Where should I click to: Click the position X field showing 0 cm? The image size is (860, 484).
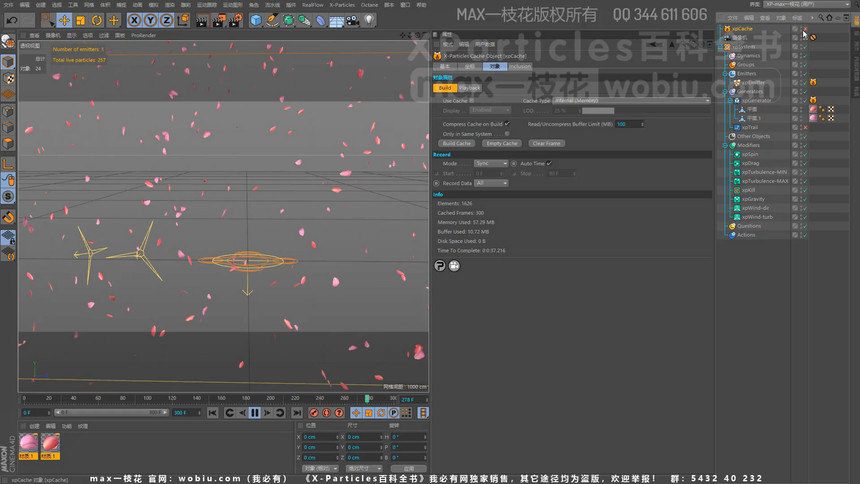tap(319, 437)
